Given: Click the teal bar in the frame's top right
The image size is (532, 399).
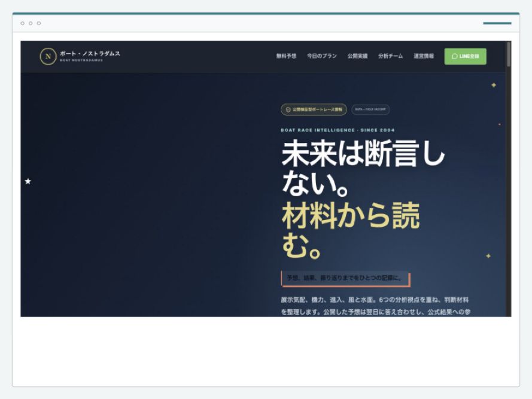Looking at the screenshot, I should click(x=497, y=23).
